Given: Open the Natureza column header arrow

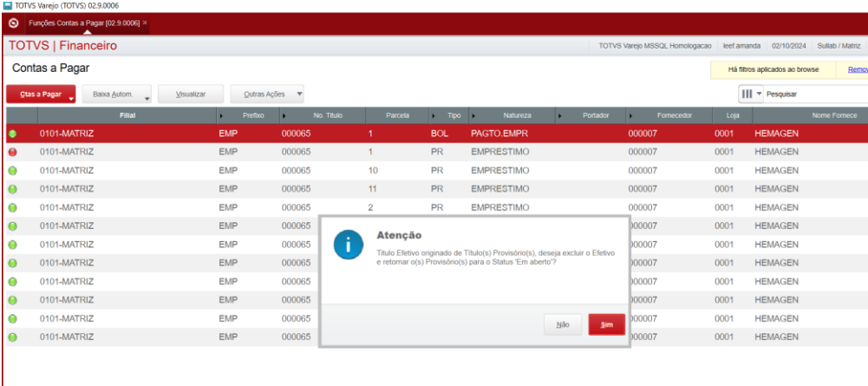Looking at the screenshot, I should (x=473, y=115).
